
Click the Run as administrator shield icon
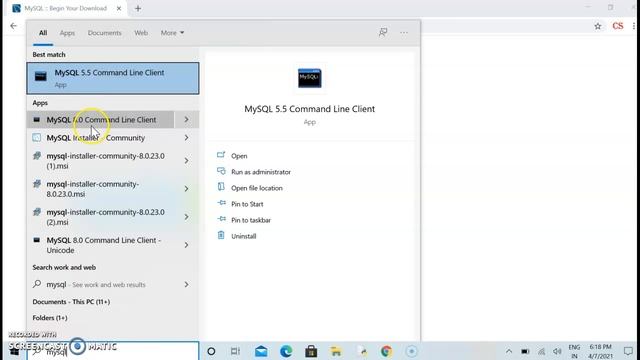(221, 171)
